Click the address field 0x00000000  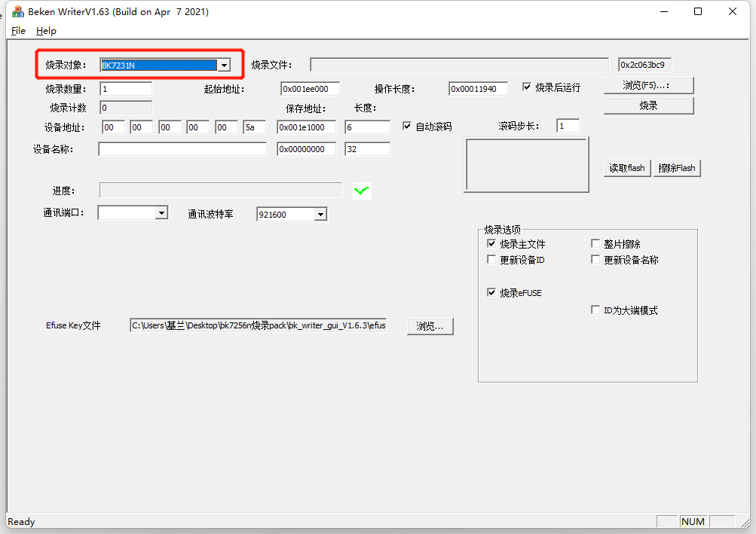(306, 149)
